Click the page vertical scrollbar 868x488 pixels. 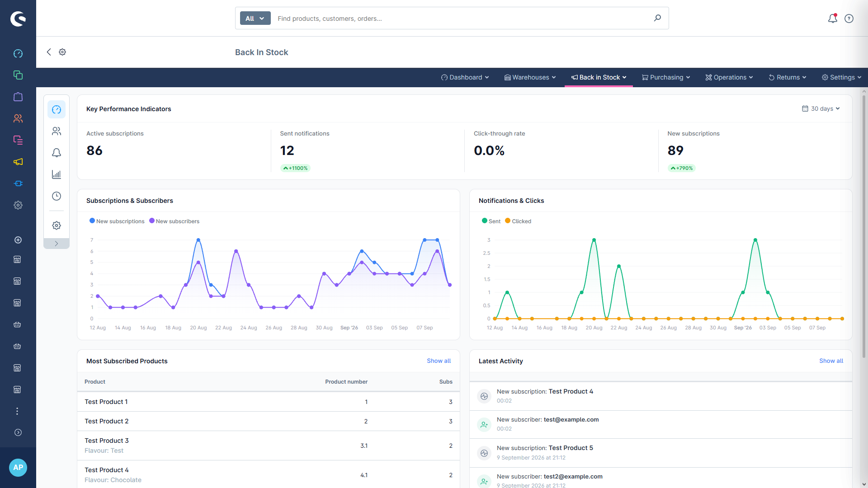pos(864,226)
